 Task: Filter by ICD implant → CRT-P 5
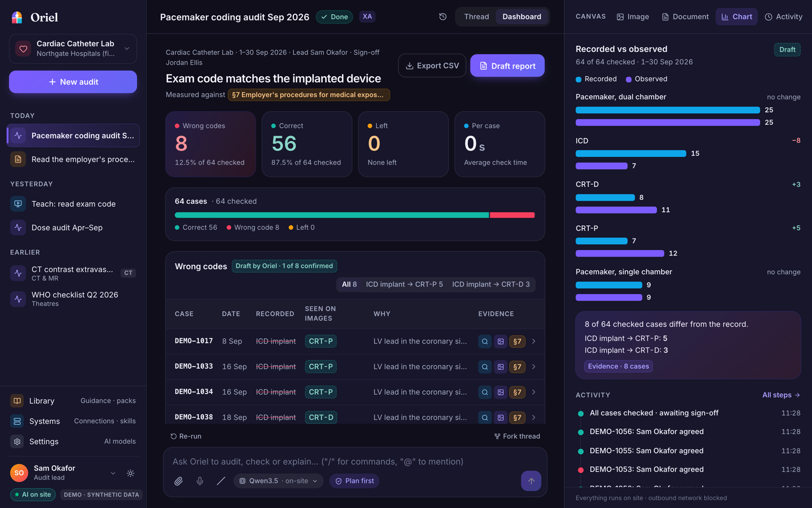click(404, 284)
